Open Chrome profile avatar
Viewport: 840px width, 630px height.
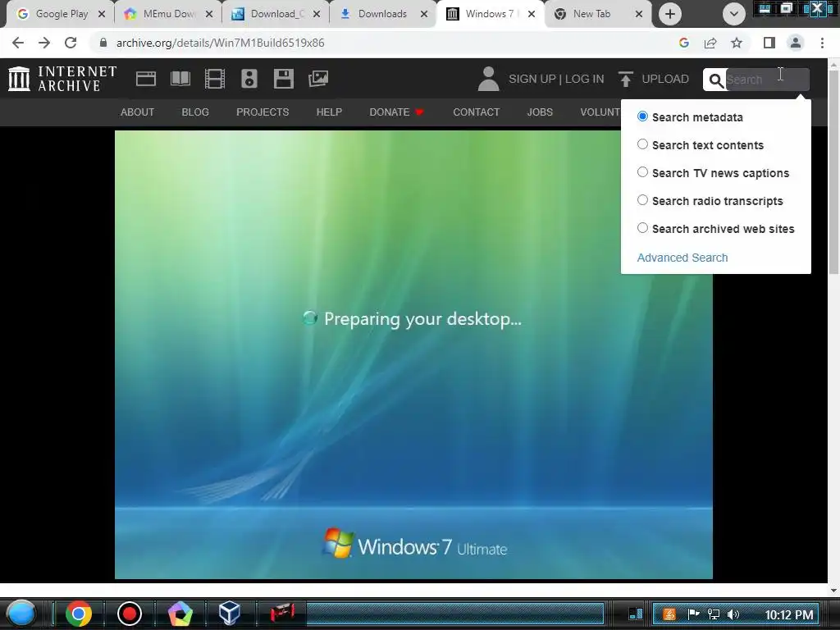[x=796, y=43]
